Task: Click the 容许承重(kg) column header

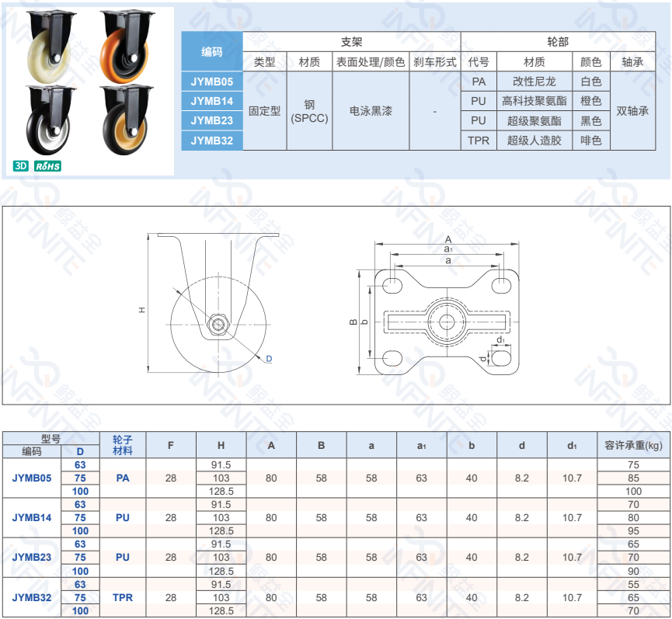Action: point(633,445)
